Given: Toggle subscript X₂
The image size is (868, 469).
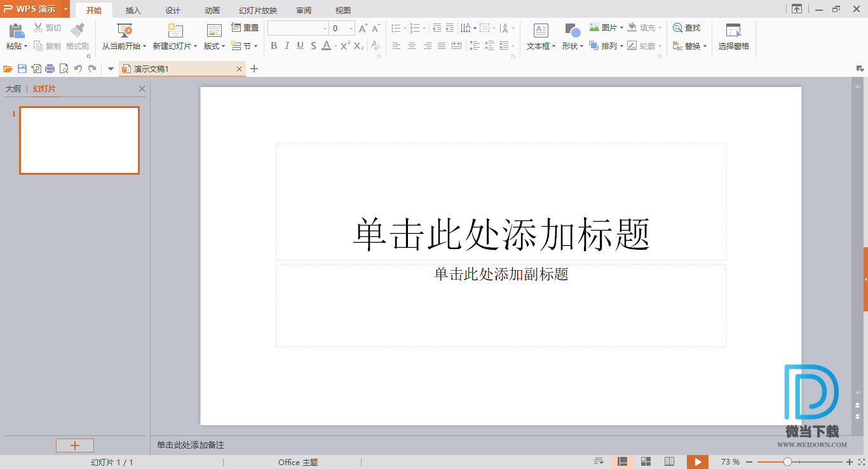Looking at the screenshot, I should point(359,46).
